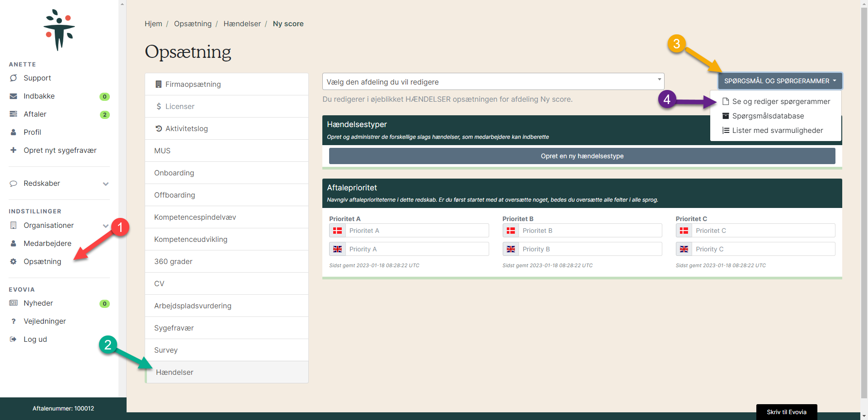Click the Profil person icon
Screen dimensions: 868x420
[x=14, y=132]
